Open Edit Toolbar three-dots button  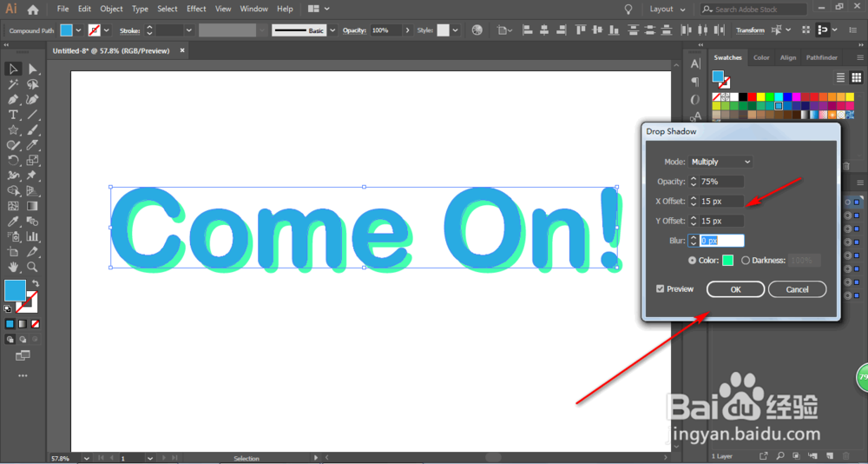tap(23, 376)
